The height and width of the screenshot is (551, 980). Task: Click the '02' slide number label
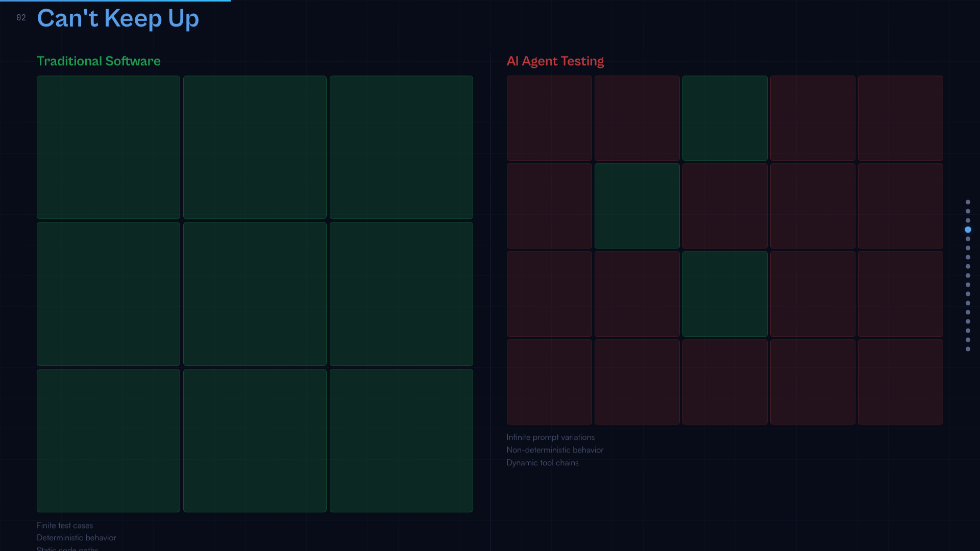pyautogui.click(x=21, y=18)
